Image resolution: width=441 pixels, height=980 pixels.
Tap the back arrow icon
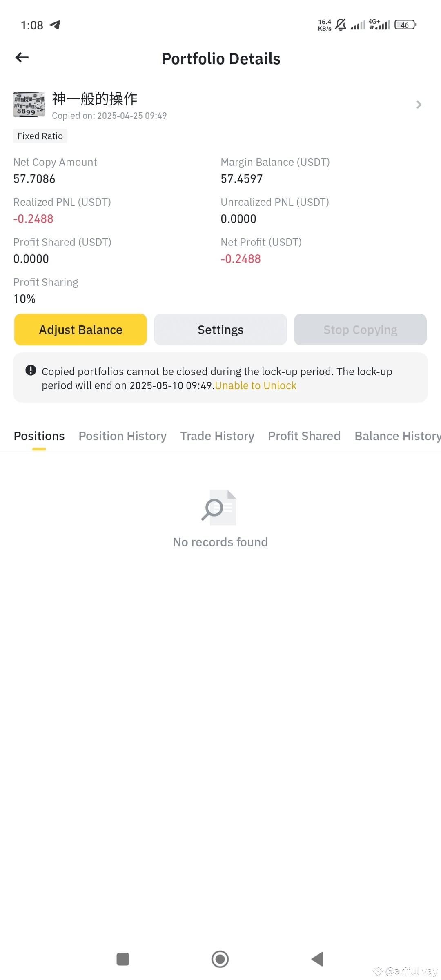(22, 58)
